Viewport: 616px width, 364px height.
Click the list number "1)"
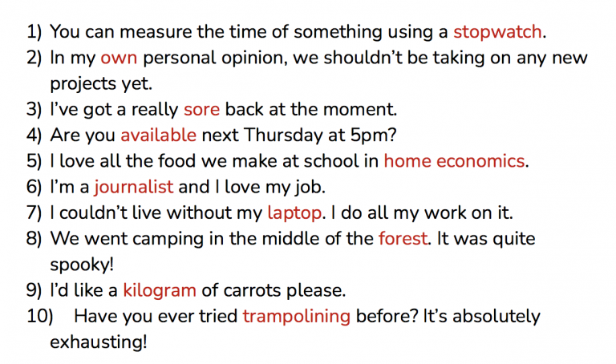[34, 32]
